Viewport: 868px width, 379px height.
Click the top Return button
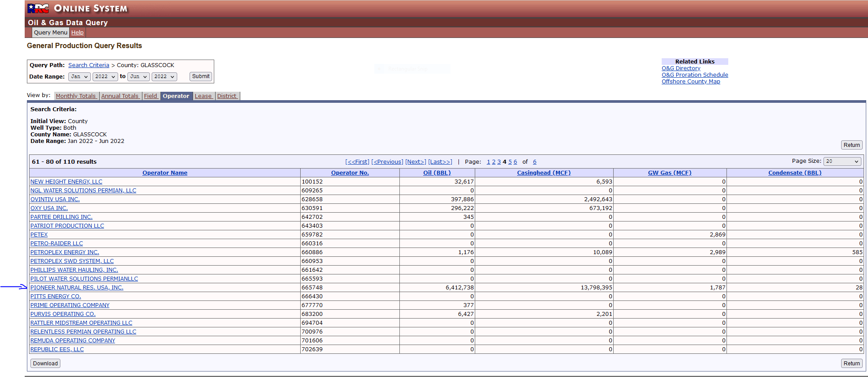tap(852, 145)
